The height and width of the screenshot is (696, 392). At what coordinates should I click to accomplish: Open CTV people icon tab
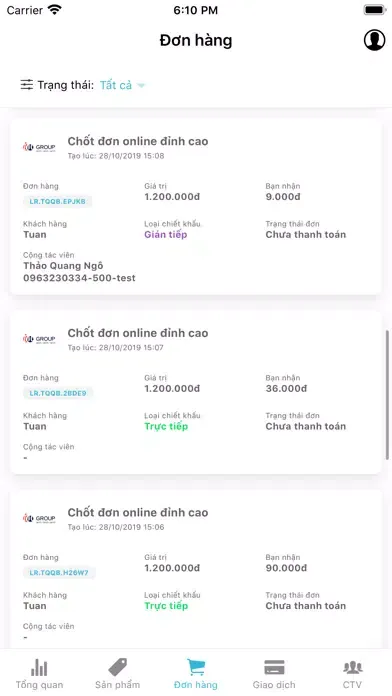[x=352, y=667]
